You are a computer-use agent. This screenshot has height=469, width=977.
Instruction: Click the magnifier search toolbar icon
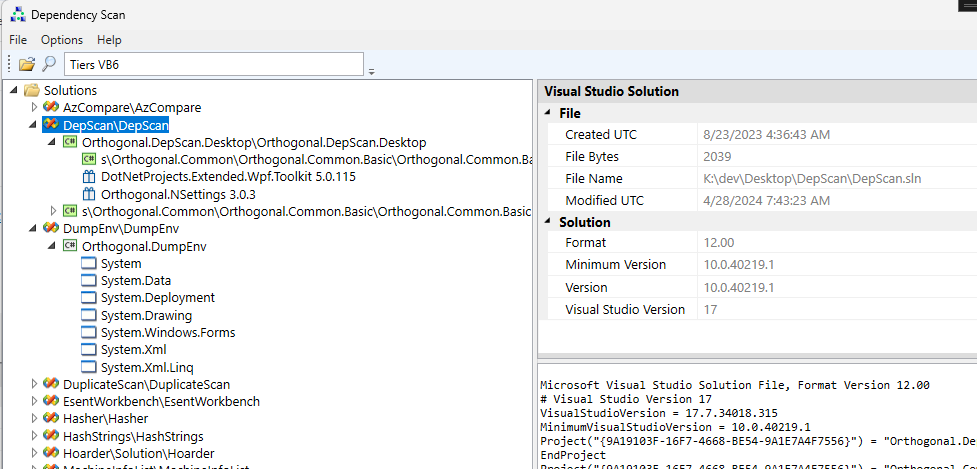pyautogui.click(x=49, y=64)
